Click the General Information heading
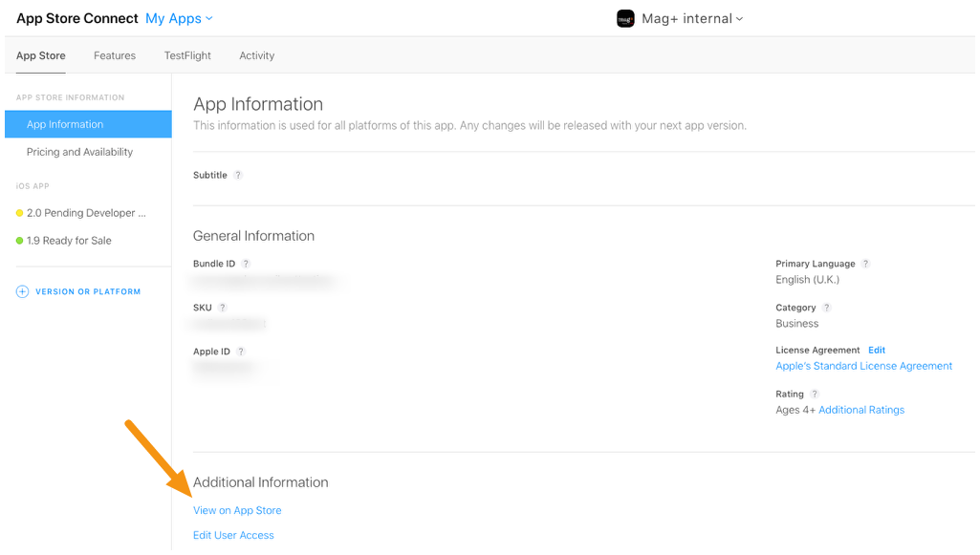Screen dimensions: 980x555 pyautogui.click(x=253, y=236)
